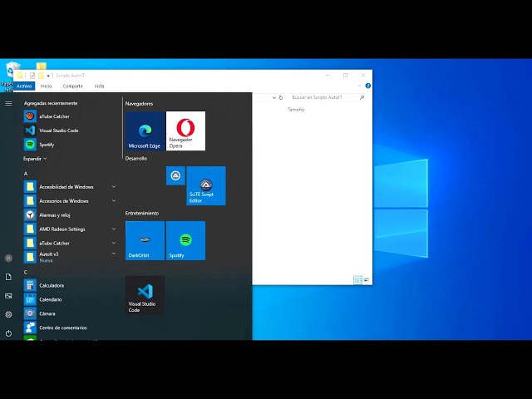The image size is (532, 399).
Task: Open Settings gear in Start sidebar
Action: [x=8, y=314]
